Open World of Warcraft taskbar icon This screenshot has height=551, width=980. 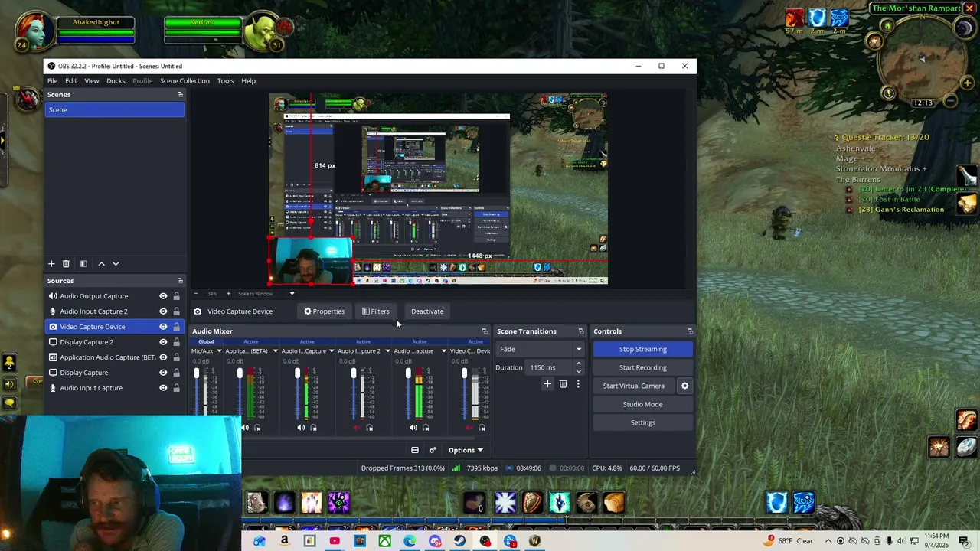tap(535, 542)
